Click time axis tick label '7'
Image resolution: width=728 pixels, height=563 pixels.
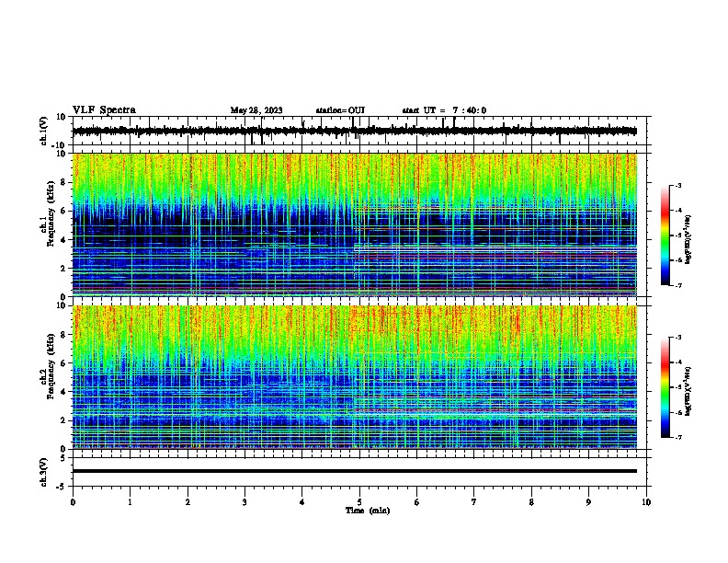point(474,502)
